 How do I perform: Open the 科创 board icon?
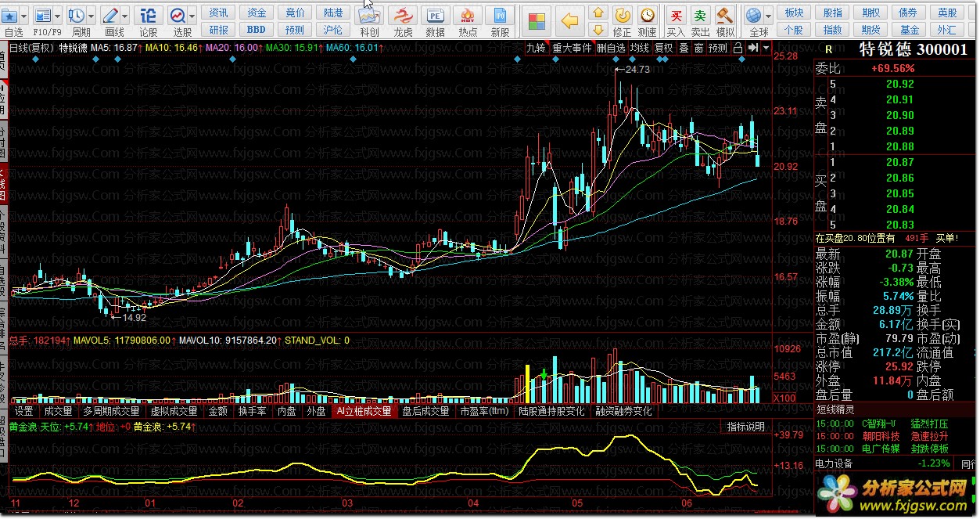pos(369,16)
